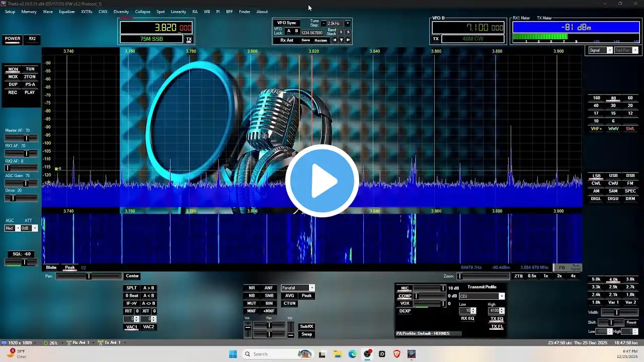Open the Memory menu
This screenshot has height=362, width=644.
tap(29, 12)
